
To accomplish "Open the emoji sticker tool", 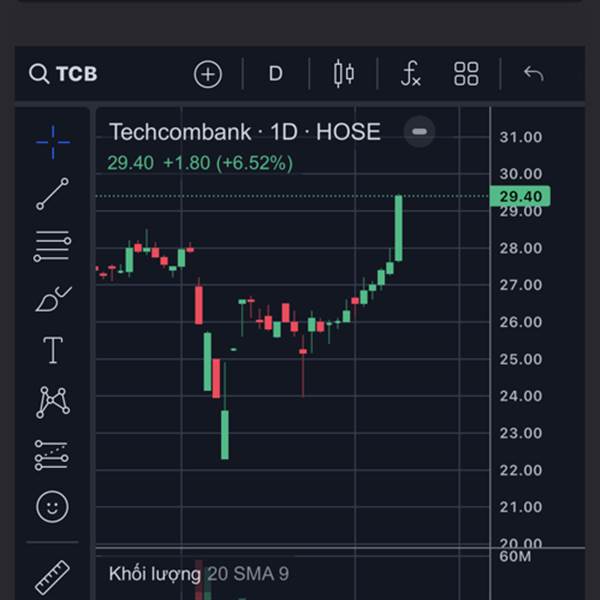I will [52, 507].
